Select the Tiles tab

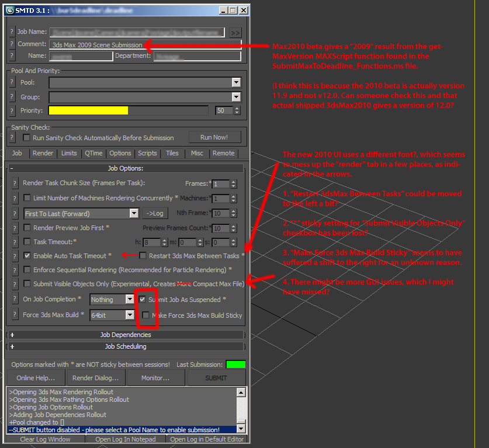tap(172, 153)
